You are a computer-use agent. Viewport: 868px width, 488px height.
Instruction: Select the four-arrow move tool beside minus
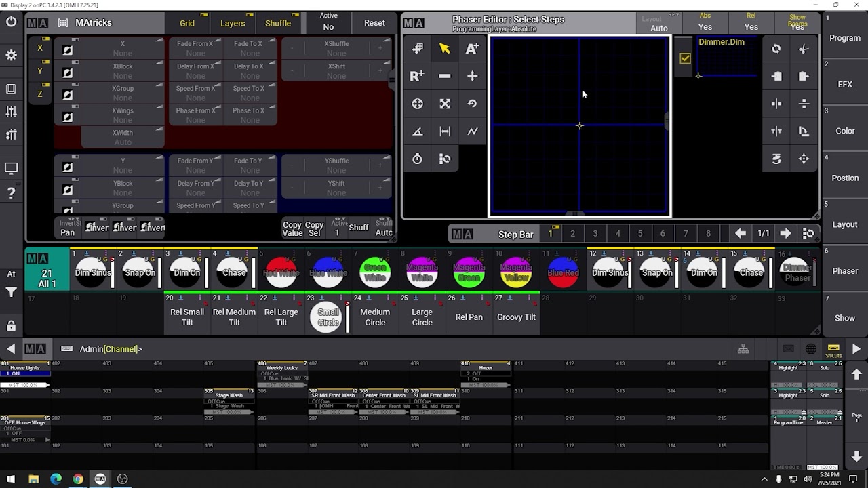(473, 76)
